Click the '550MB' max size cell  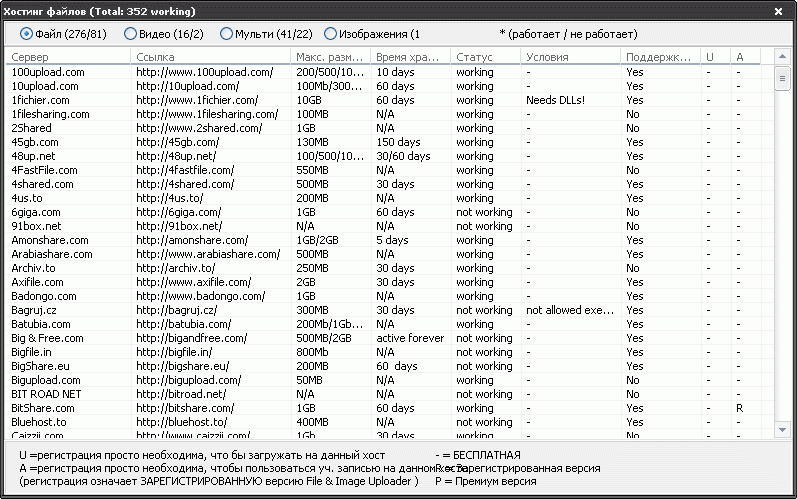(312, 170)
